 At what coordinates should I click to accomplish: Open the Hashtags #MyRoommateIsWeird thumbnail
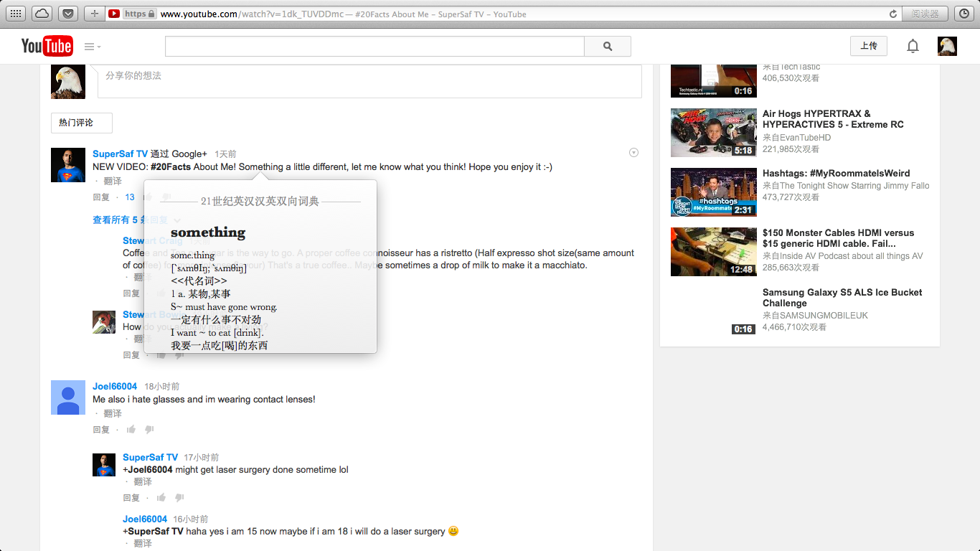click(713, 192)
